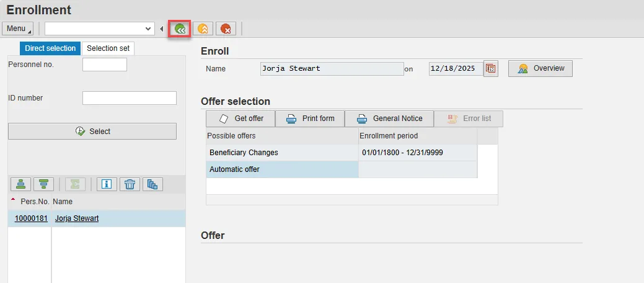Viewport: 644px width, 283px height.
Task: Select the Direct selection tab
Action: tap(50, 48)
